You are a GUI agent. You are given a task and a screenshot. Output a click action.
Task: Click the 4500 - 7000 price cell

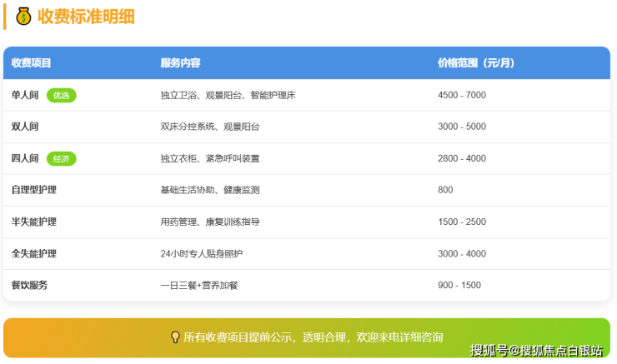pos(461,95)
